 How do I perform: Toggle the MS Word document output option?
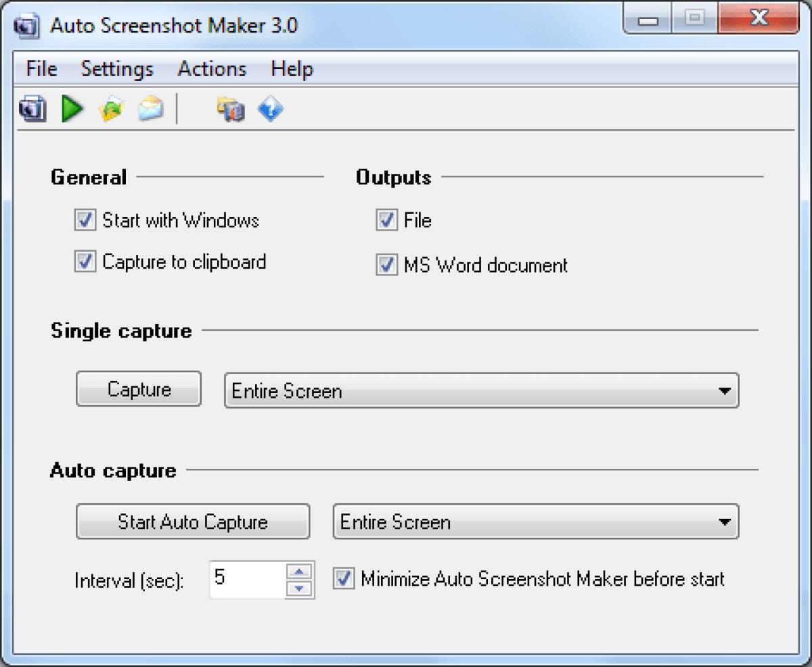(x=386, y=265)
